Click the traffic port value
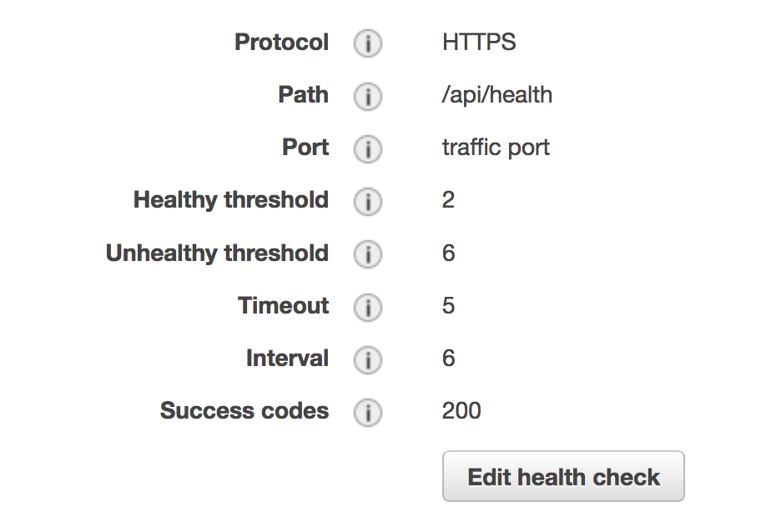The height and width of the screenshot is (532, 761). pos(496,148)
